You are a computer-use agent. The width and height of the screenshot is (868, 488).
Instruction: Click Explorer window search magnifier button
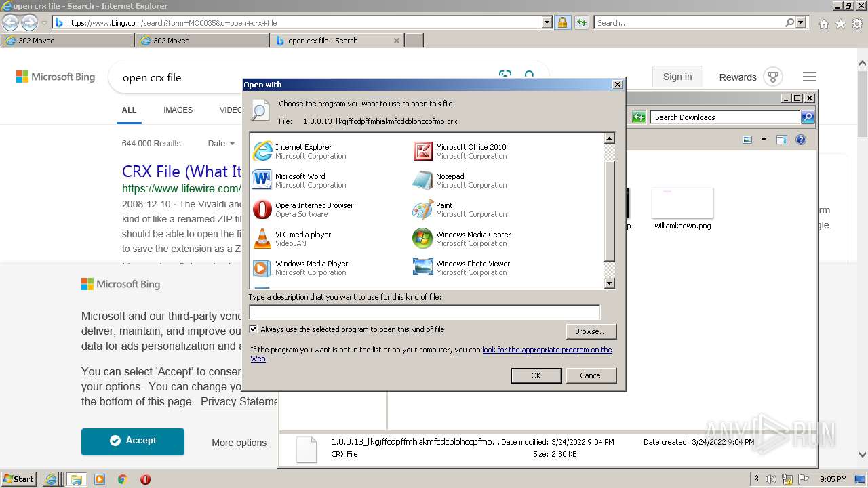click(x=808, y=117)
